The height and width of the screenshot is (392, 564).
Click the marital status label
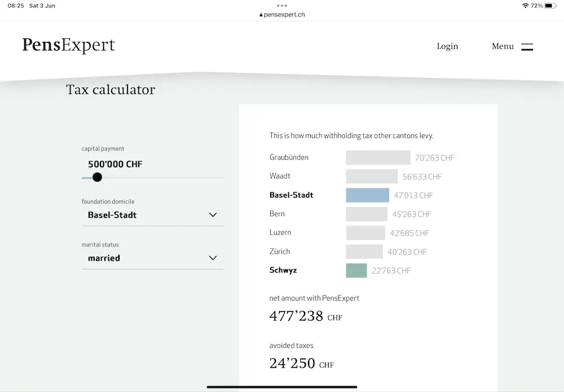point(100,245)
